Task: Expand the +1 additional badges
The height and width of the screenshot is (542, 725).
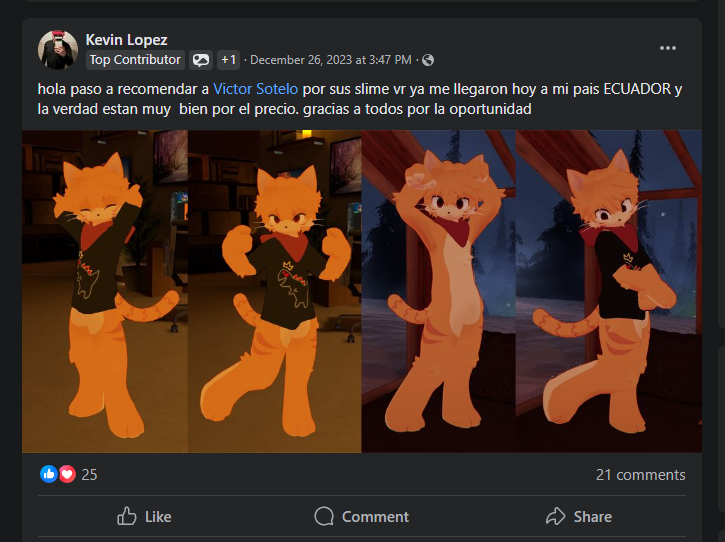Action: tap(229, 60)
